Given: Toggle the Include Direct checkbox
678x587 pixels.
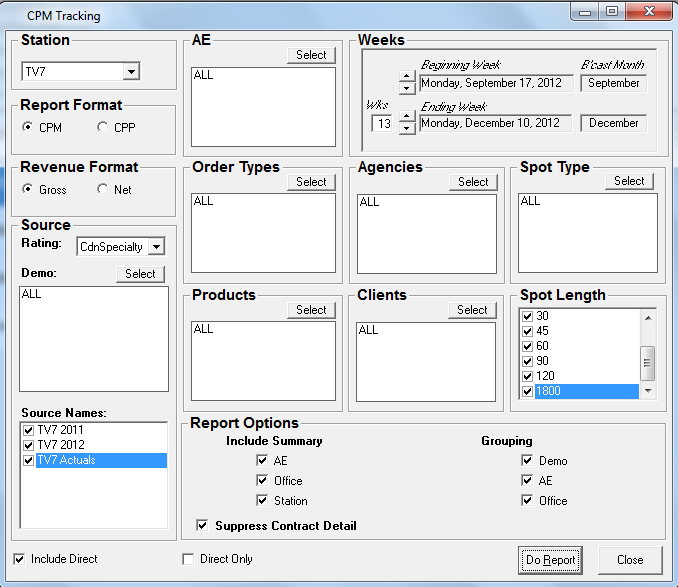Looking at the screenshot, I should [20, 559].
